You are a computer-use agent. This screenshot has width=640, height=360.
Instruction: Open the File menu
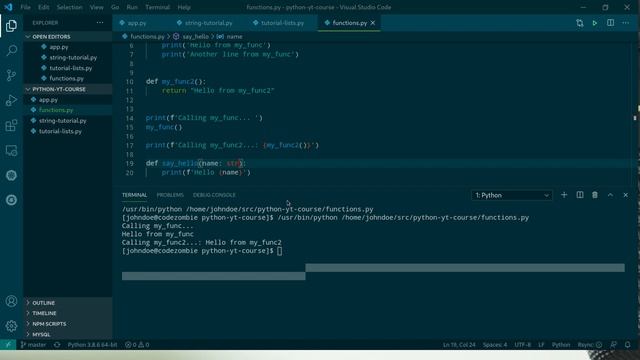tap(25, 7)
